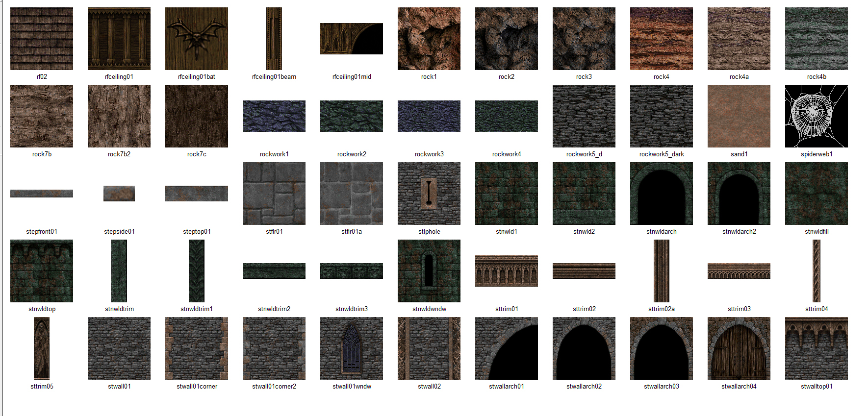This screenshot has width=868, height=416.
Task: Select the stwall01wndw gothic window
Action: [x=352, y=348]
